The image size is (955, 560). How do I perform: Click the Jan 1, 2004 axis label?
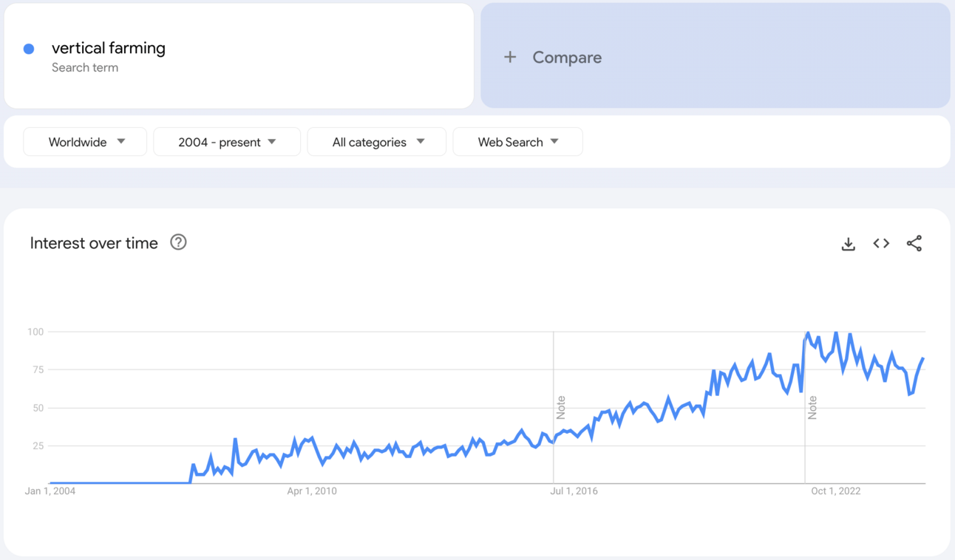tap(50, 491)
